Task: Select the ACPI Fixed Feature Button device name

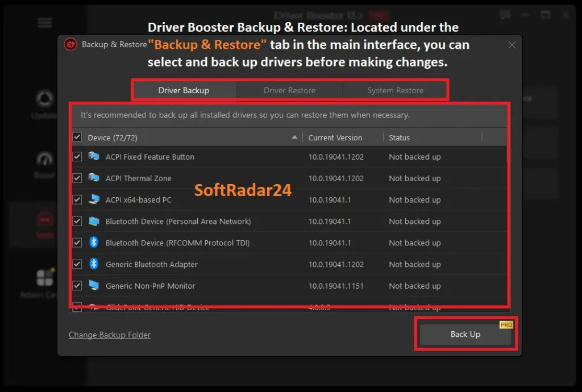Action: [x=150, y=157]
